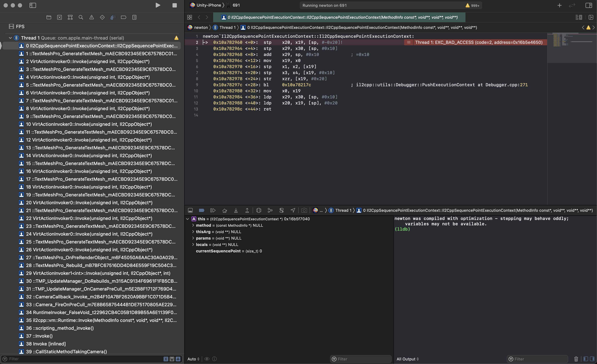Screen dimensions: 597x364
Task: Open the Find navigator search icon
Action: (81, 17)
